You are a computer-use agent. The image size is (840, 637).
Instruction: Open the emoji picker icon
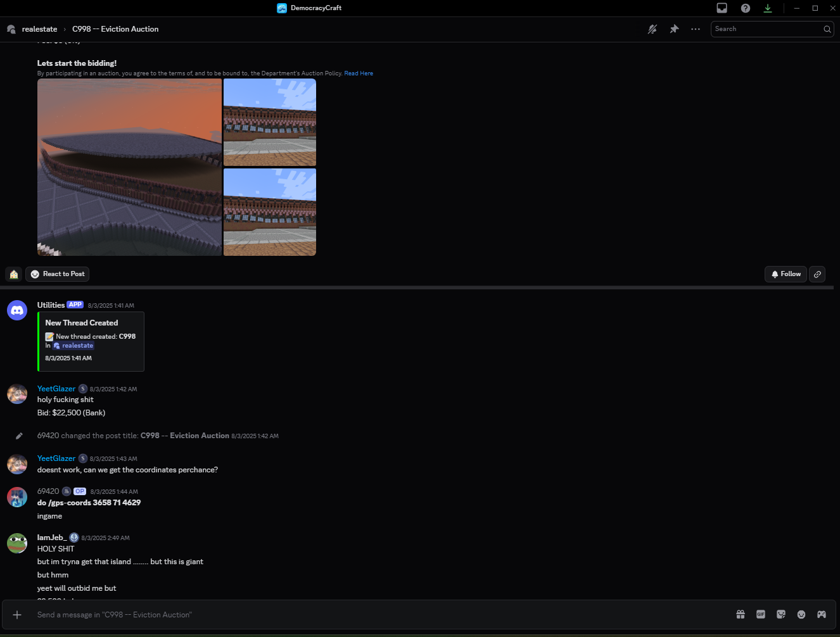pyautogui.click(x=801, y=615)
